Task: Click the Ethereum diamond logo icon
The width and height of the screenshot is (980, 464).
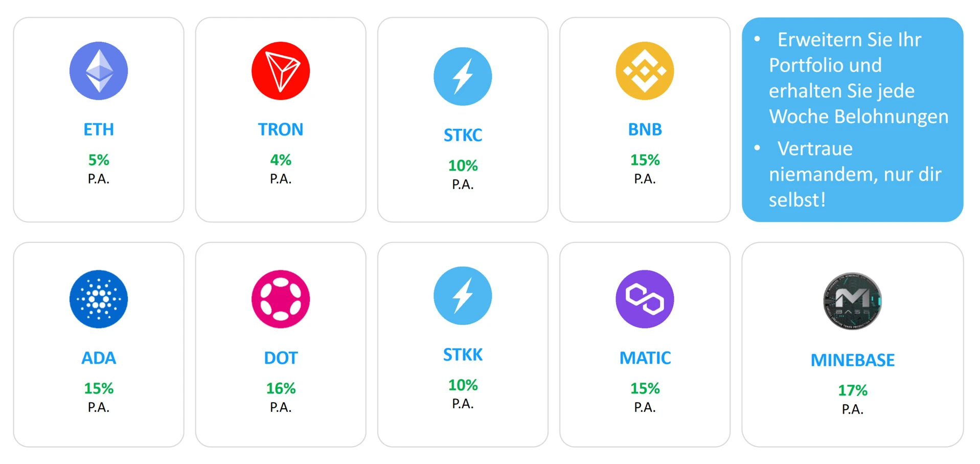Action: 99,71
